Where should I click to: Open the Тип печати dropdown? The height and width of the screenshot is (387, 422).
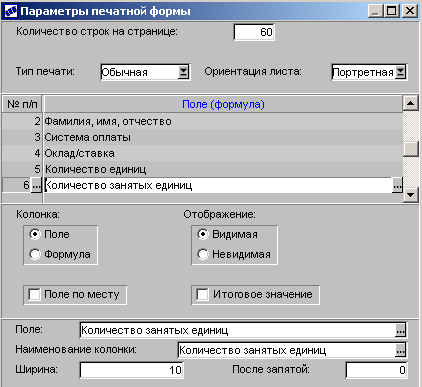click(184, 72)
